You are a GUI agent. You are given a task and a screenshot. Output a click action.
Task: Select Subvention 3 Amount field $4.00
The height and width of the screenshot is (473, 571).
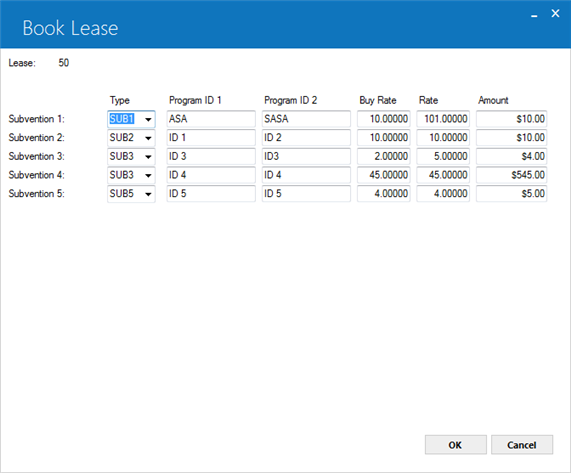point(512,157)
